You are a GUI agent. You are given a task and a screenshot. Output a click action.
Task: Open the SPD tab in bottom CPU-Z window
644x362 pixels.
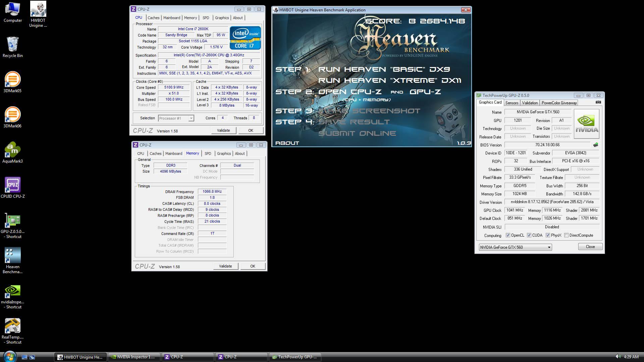point(208,154)
